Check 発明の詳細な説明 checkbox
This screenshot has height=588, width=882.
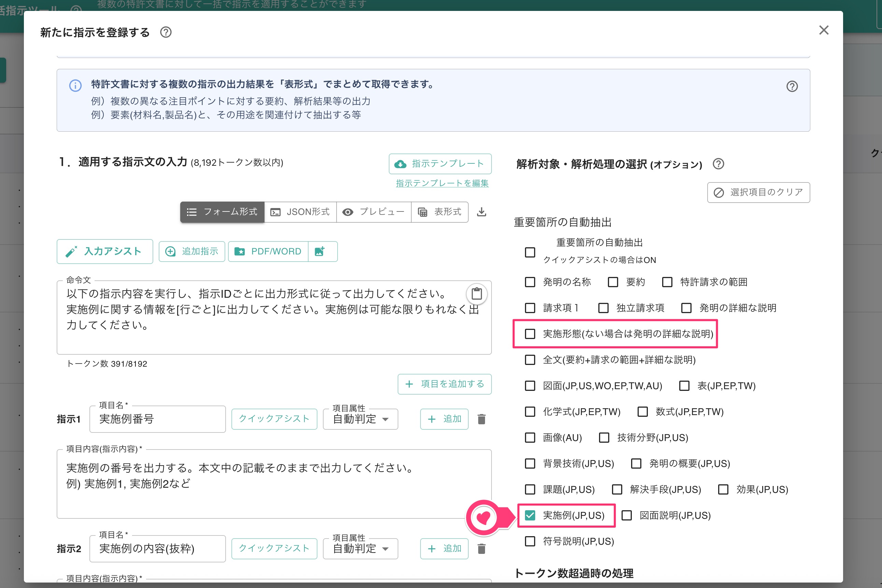point(686,308)
